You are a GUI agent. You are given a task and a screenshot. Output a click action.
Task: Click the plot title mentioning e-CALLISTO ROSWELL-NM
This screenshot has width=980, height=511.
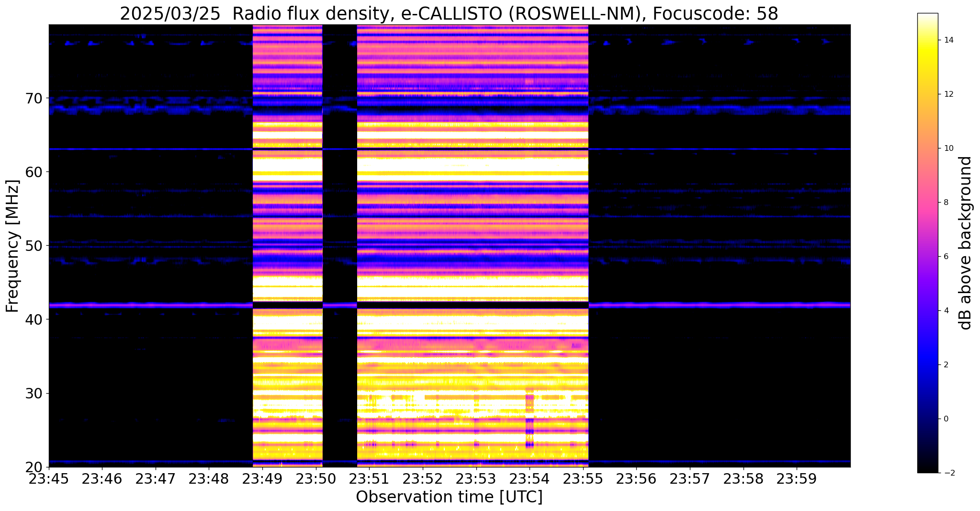pyautogui.click(x=449, y=14)
